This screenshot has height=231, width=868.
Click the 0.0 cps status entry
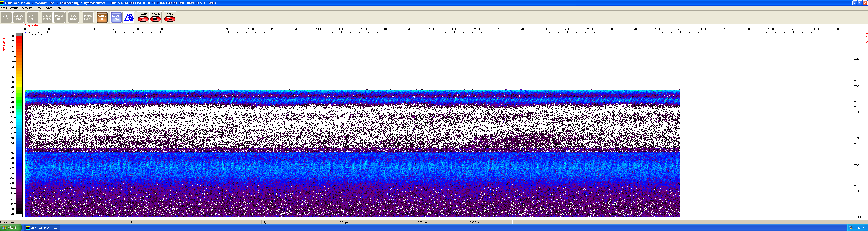point(344,222)
